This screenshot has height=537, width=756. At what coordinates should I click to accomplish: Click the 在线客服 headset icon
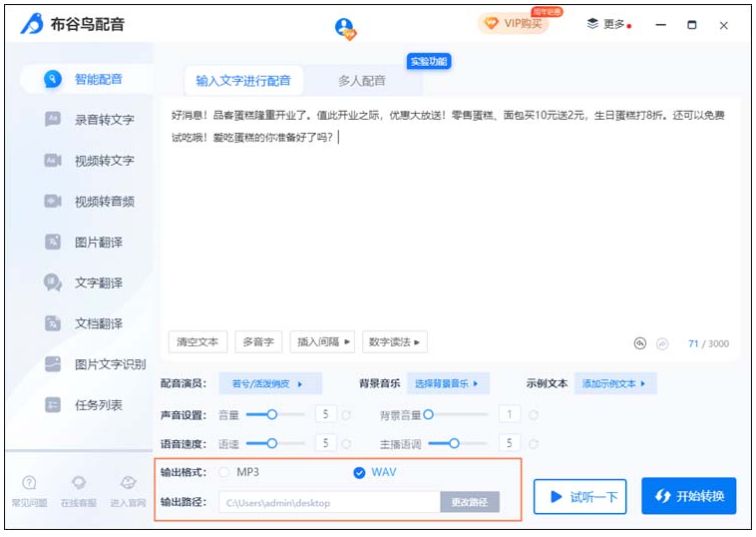click(x=78, y=483)
